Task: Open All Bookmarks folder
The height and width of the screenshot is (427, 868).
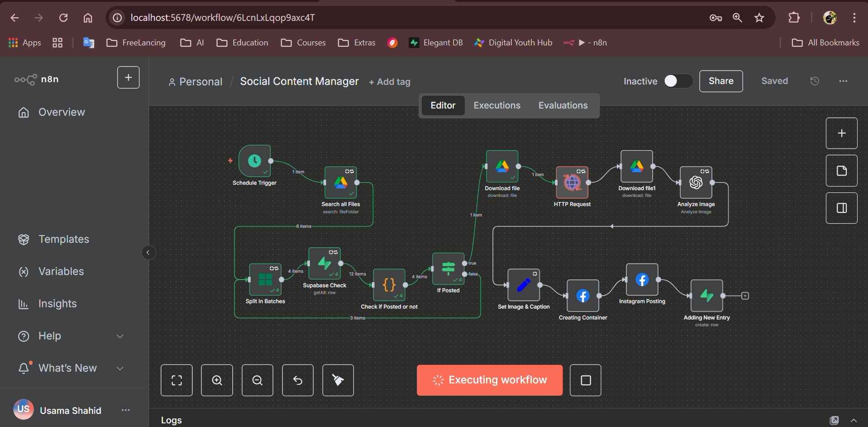Action: pos(825,43)
